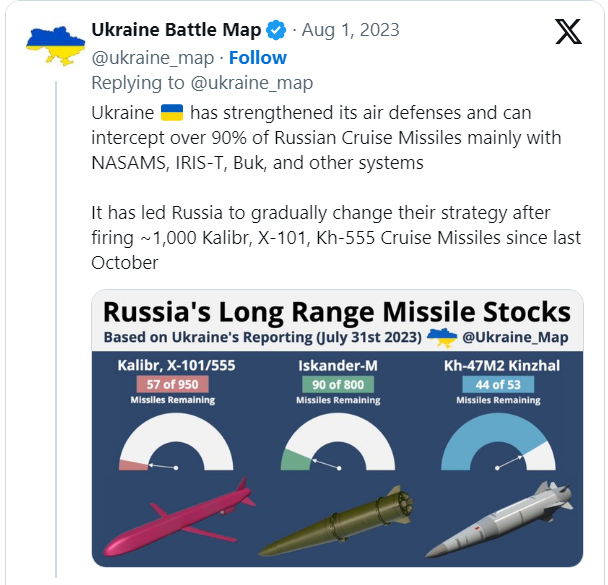Open the @ukraine_map mention in Replying to
Viewport: 608px width, 585px height.
[252, 83]
